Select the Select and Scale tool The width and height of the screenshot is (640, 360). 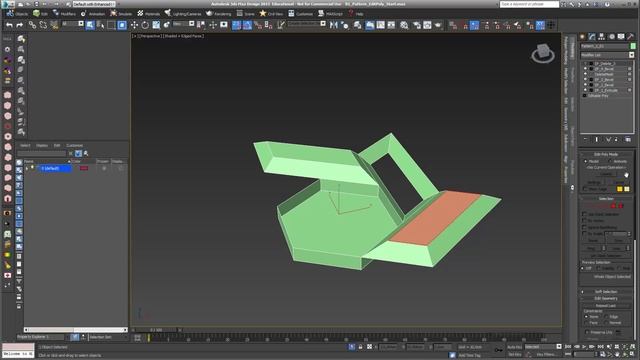156,25
